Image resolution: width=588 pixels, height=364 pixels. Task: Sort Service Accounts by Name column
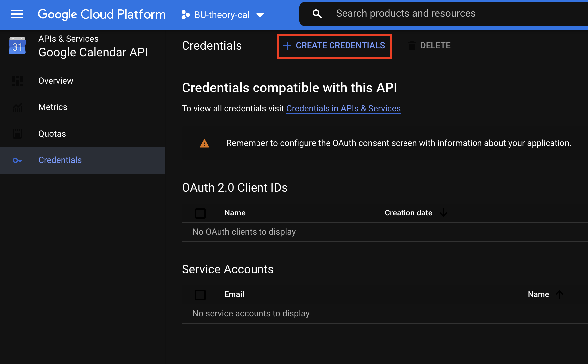pos(538,294)
